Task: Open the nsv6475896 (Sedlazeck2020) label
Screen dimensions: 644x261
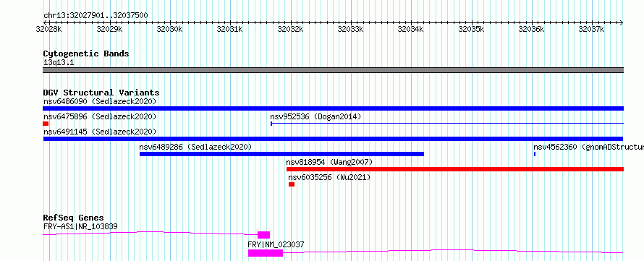Action: tap(100, 116)
